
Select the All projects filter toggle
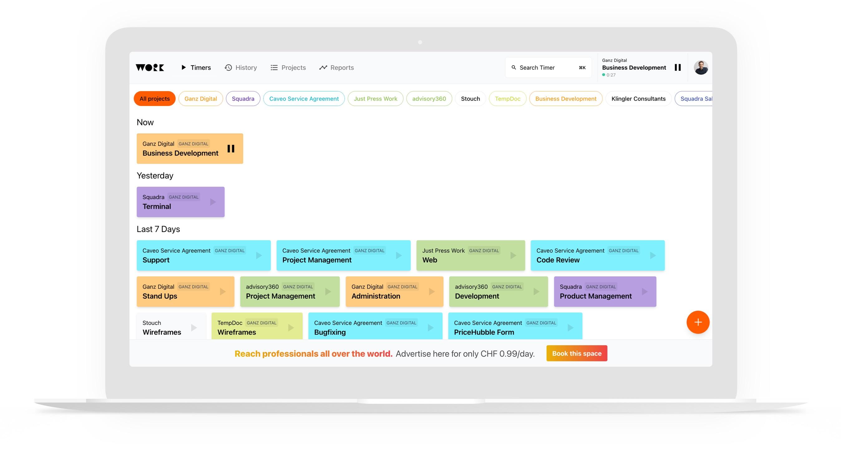coord(155,98)
